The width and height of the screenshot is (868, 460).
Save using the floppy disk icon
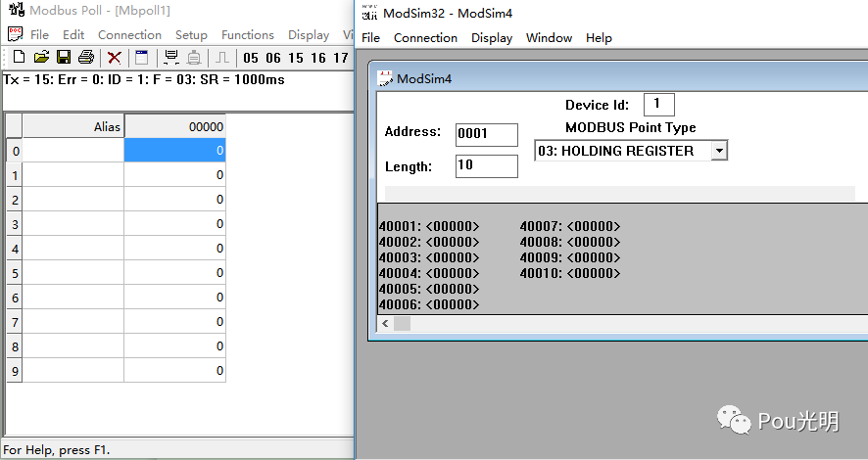click(64, 57)
